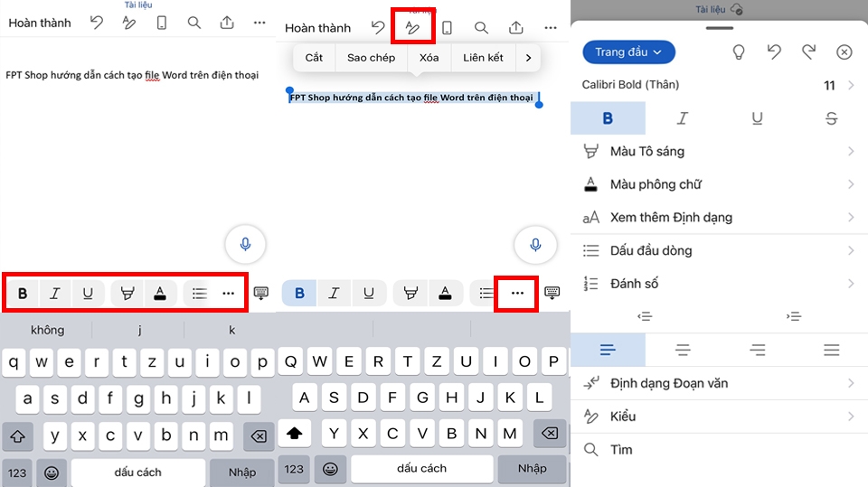Screen dimensions: 868x487
Task: Insert a bullet list from the left screen's toolbar
Action: tap(199, 294)
